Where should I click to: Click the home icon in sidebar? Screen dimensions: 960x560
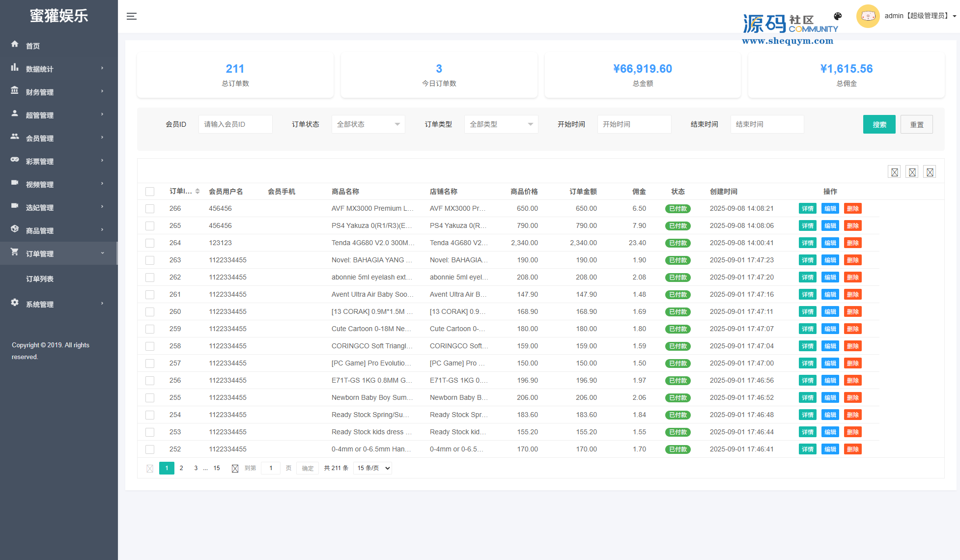coord(15,44)
